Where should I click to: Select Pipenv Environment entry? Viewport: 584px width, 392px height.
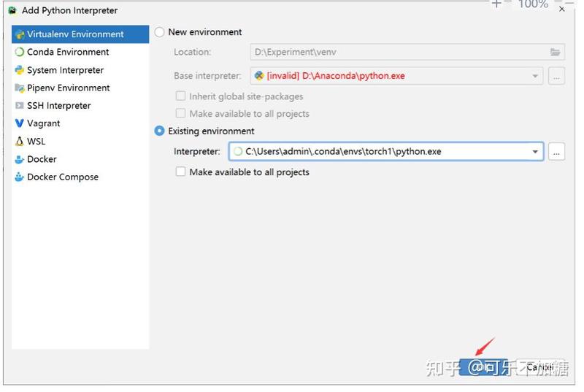click(x=80, y=88)
